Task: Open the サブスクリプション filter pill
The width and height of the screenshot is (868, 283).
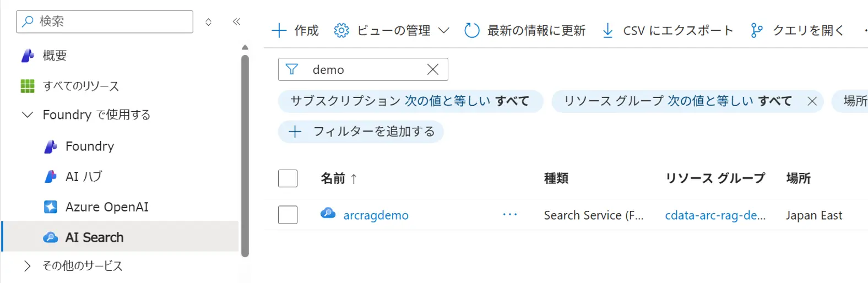Action: click(410, 101)
